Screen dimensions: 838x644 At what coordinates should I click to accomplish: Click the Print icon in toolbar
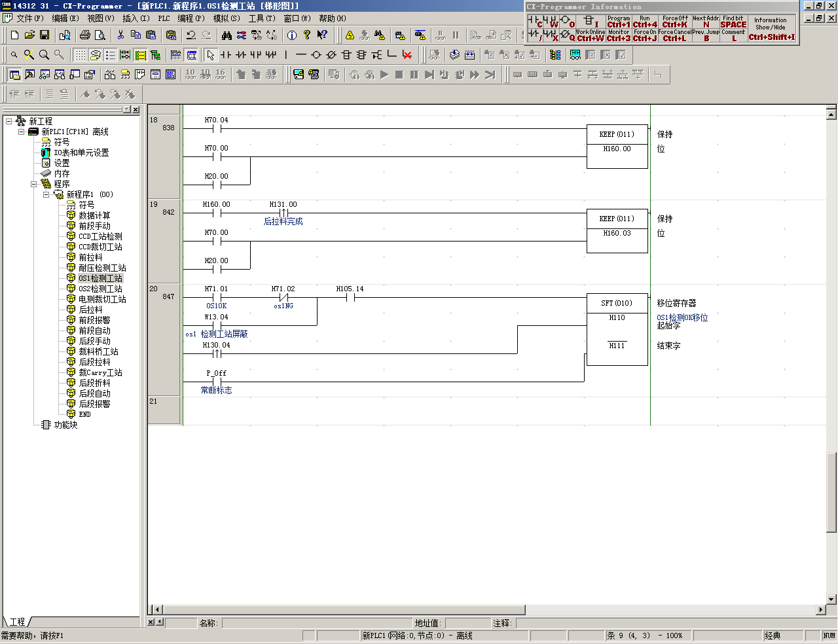(x=84, y=35)
